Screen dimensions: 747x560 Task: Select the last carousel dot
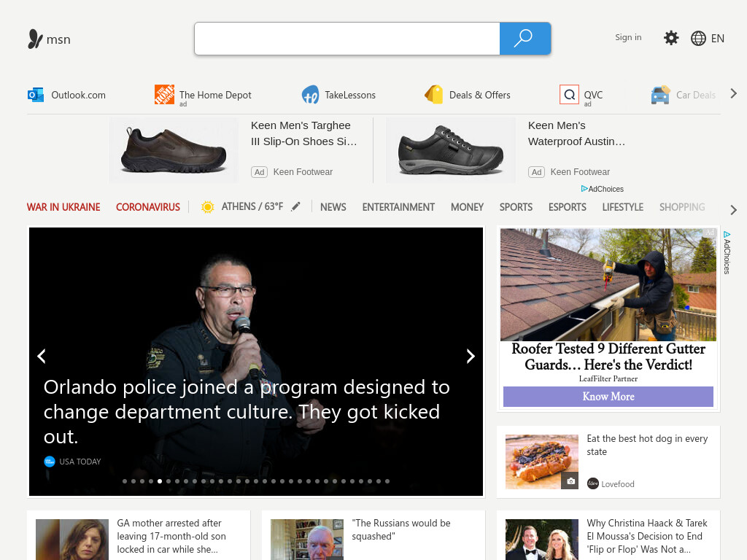point(387,481)
